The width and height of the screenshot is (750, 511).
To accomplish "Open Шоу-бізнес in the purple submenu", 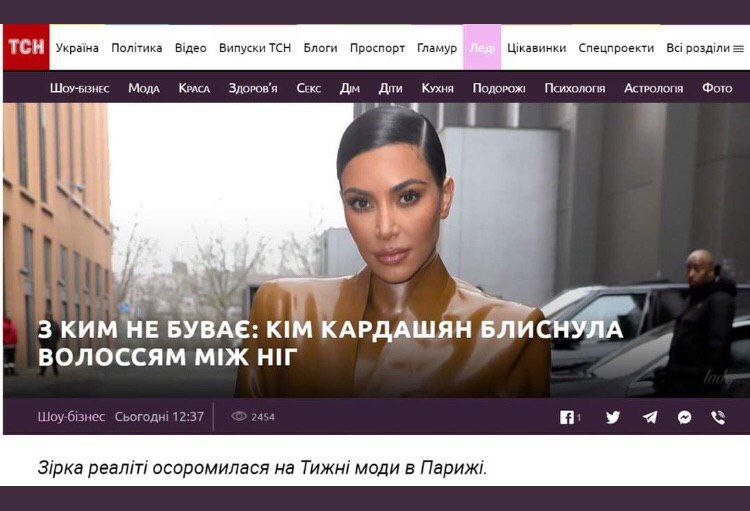I will pos(79,88).
